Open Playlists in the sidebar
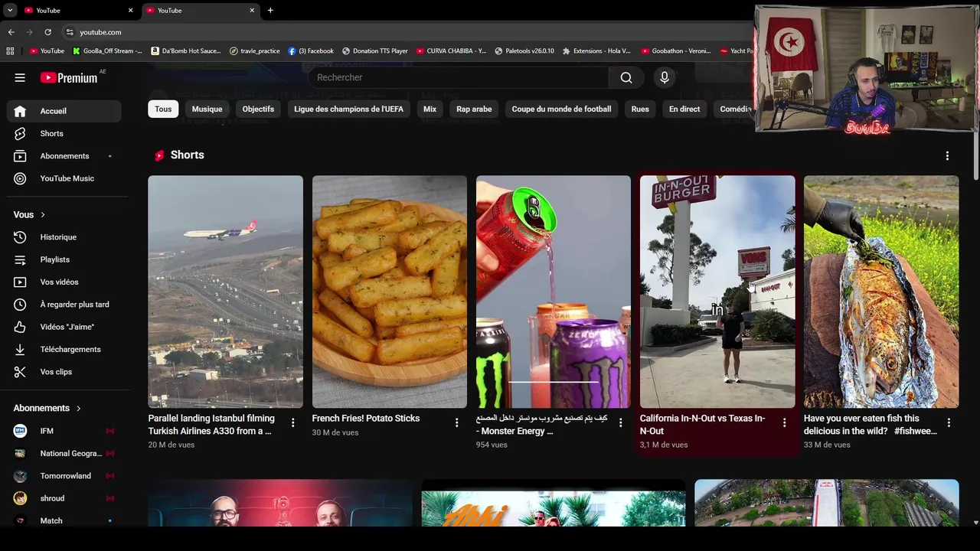980x551 pixels. pos(64,259)
